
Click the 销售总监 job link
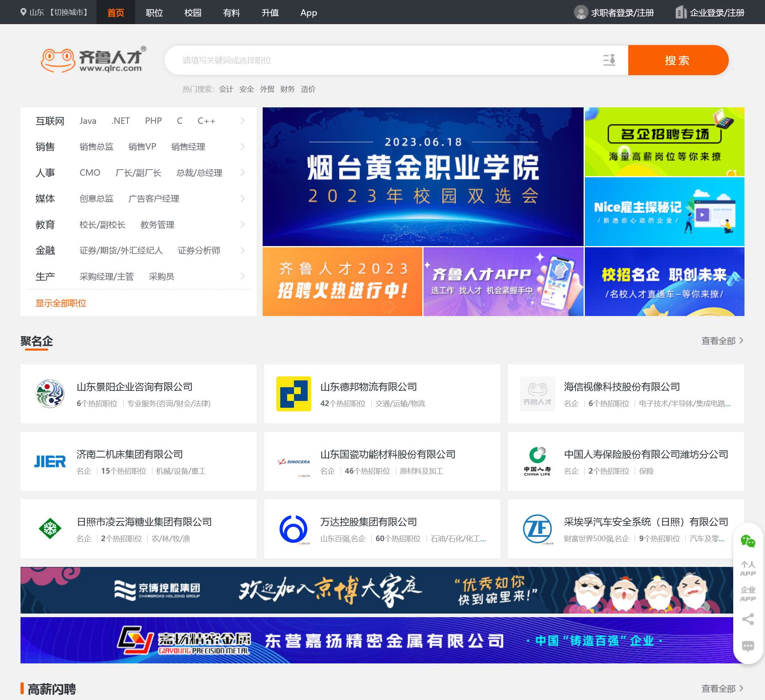97,147
